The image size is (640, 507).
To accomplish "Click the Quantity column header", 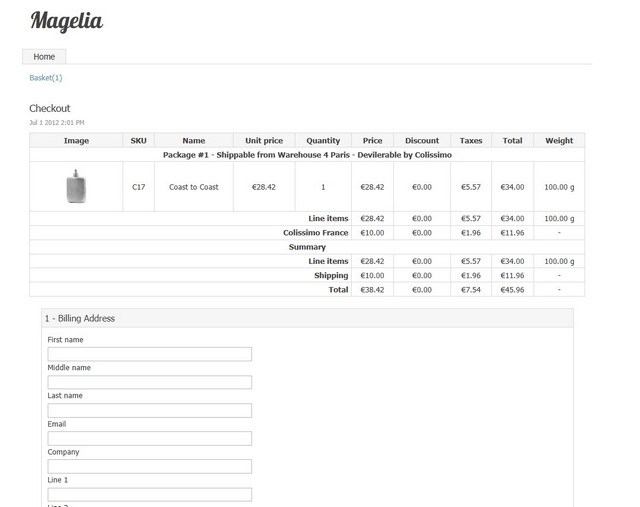I will (x=323, y=141).
